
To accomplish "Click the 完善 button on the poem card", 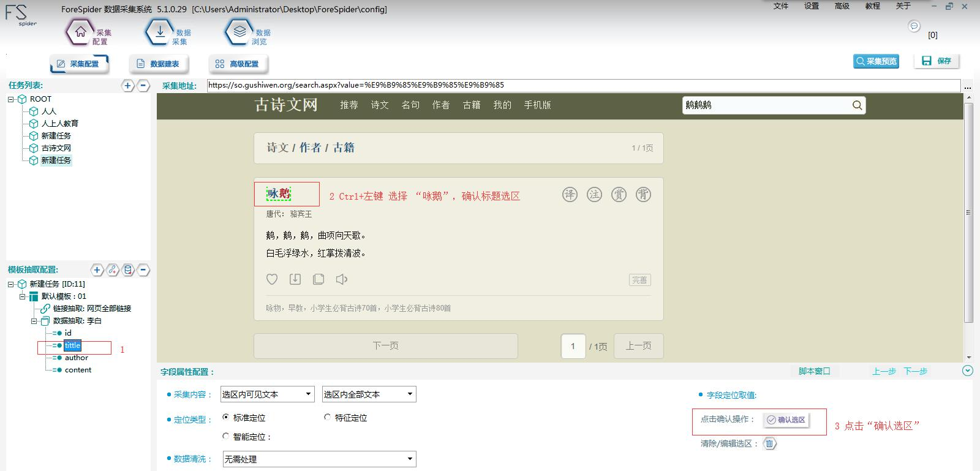I will [639, 280].
